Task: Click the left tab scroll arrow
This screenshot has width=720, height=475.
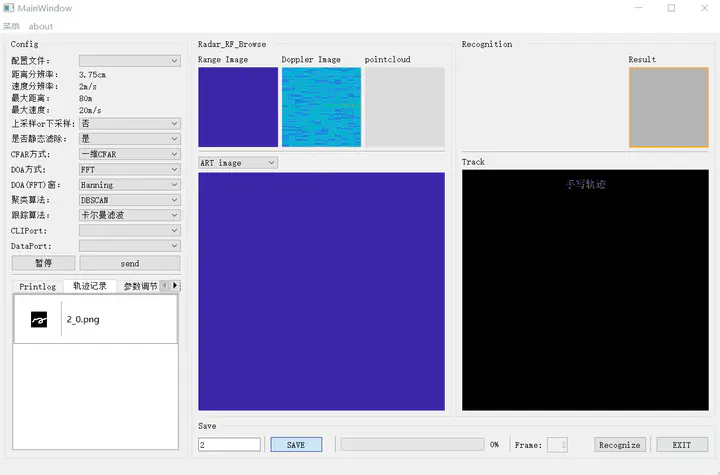Action: [164, 286]
